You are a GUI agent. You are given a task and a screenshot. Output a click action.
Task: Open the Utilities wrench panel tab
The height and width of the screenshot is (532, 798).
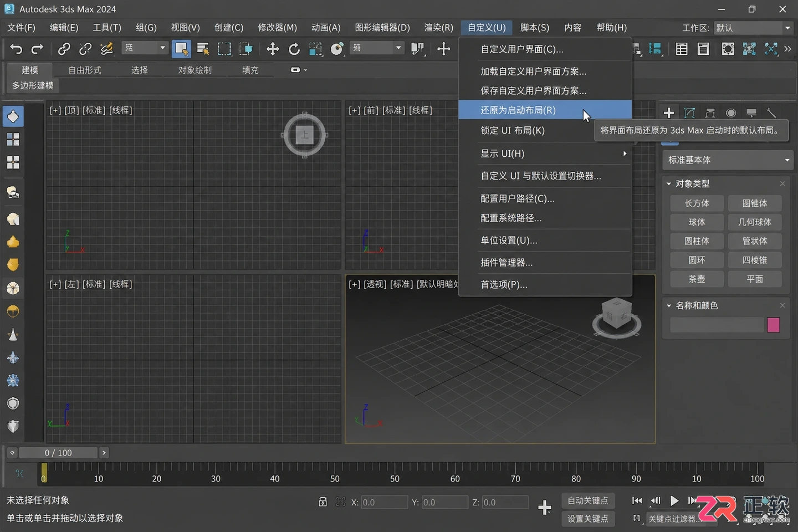(x=771, y=113)
